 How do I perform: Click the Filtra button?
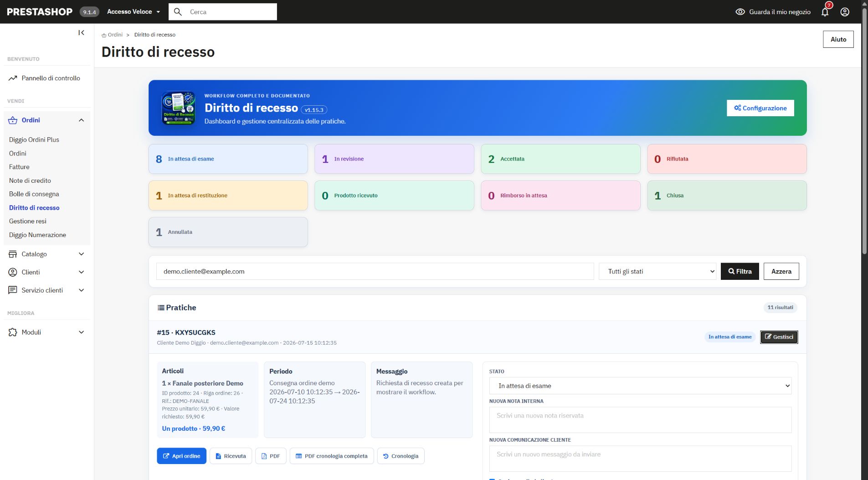click(x=740, y=271)
